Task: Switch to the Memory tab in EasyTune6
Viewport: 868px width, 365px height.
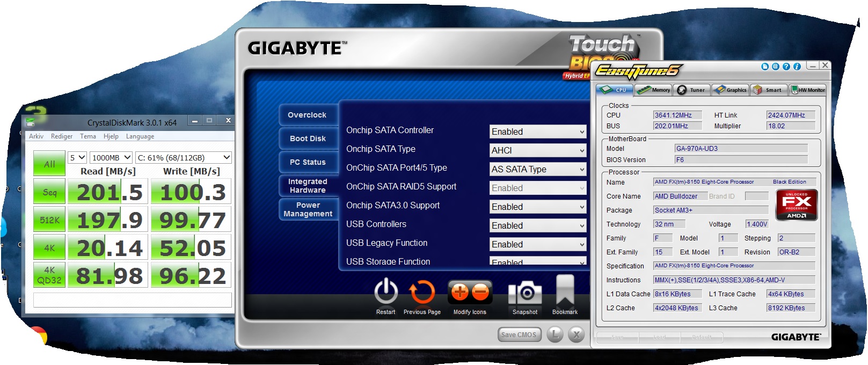Action: (653, 90)
